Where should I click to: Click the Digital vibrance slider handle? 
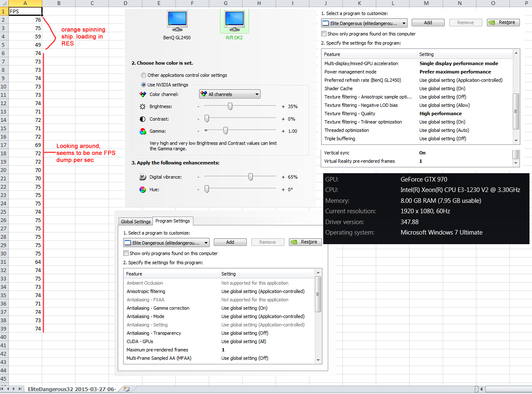point(251,177)
